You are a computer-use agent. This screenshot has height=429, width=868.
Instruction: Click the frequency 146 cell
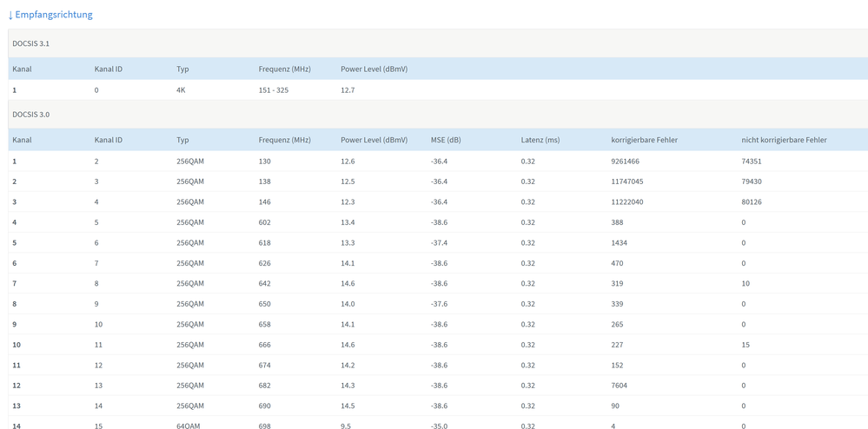click(x=265, y=202)
